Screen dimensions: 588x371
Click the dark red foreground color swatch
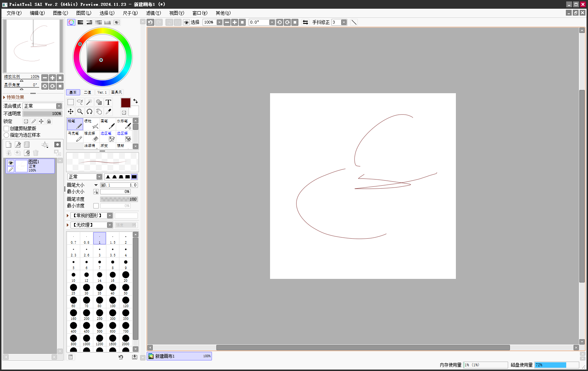click(126, 103)
